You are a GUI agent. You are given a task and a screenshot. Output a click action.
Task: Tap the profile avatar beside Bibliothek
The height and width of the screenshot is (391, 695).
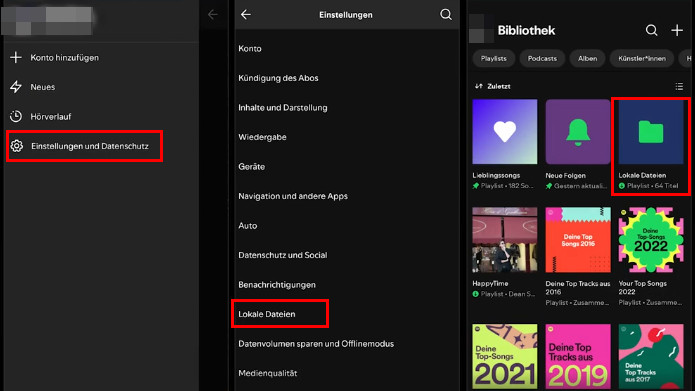pos(481,28)
